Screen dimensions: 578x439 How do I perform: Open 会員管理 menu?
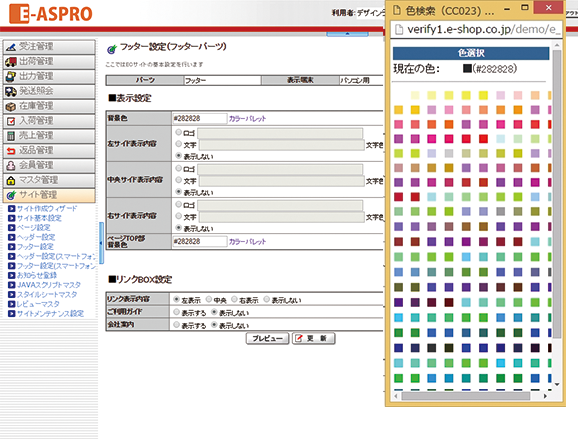click(49, 165)
